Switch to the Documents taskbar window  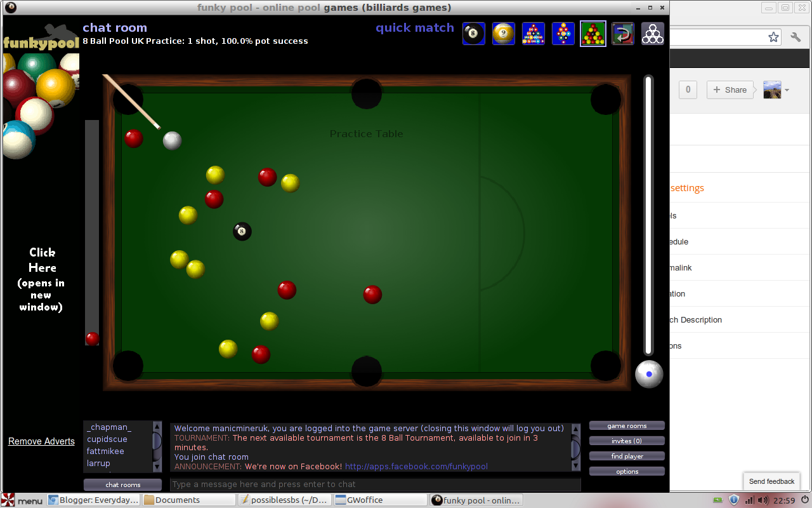189,500
